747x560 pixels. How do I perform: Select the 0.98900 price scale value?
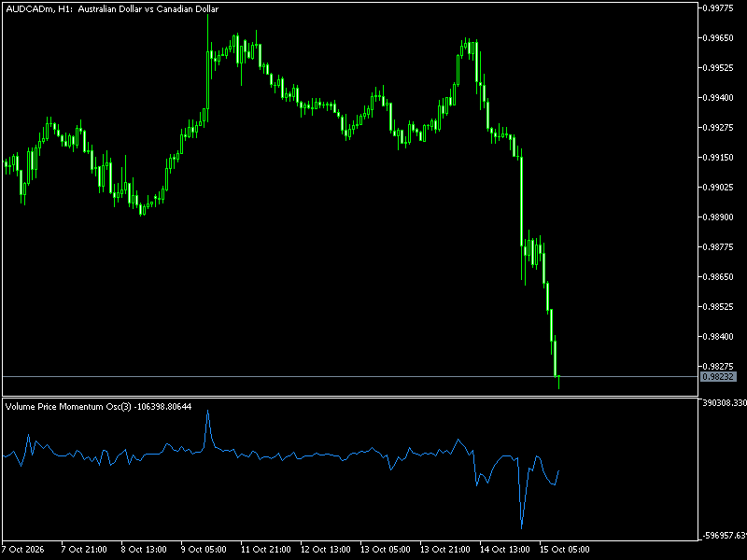(720, 217)
